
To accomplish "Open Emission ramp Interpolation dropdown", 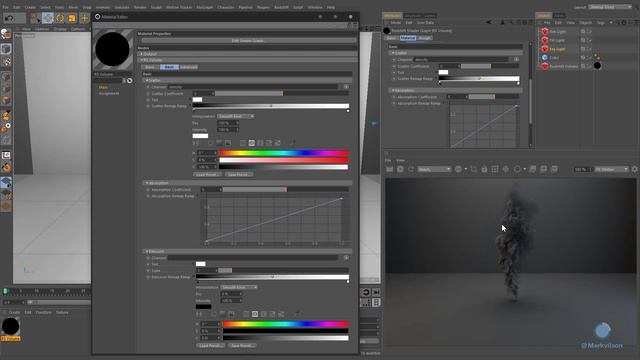I will point(239,287).
